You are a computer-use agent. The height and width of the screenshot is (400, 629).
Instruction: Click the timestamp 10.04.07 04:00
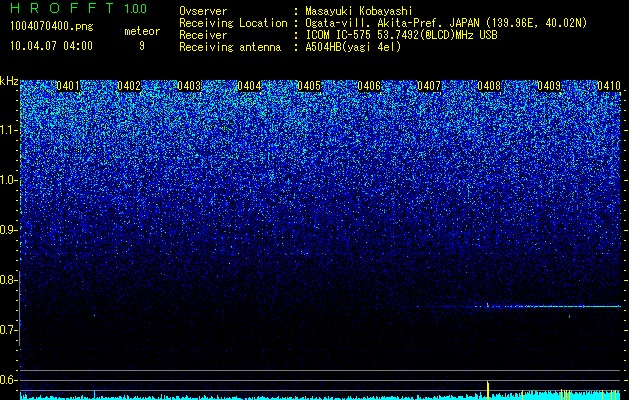point(51,46)
